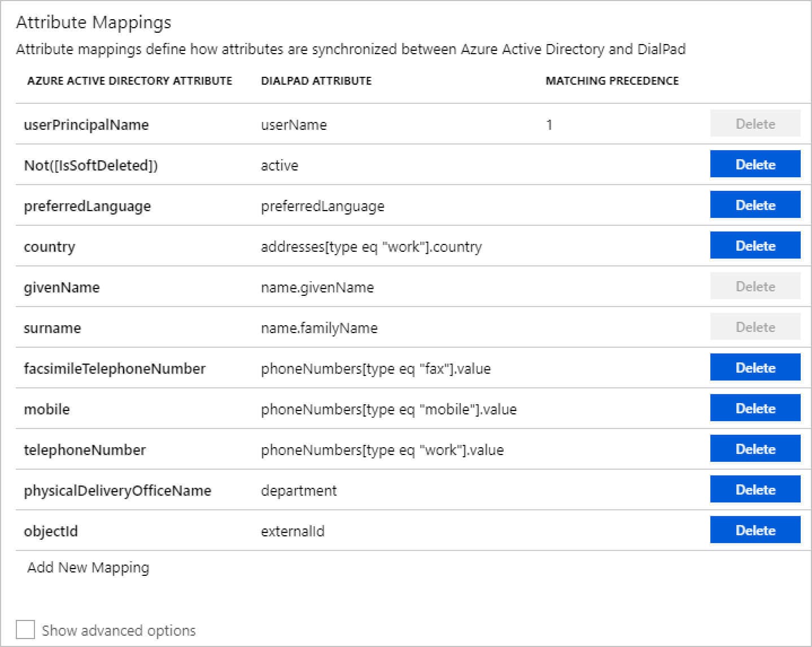The image size is (812, 647).
Task: Select Add New Mapping
Action: pos(87,567)
